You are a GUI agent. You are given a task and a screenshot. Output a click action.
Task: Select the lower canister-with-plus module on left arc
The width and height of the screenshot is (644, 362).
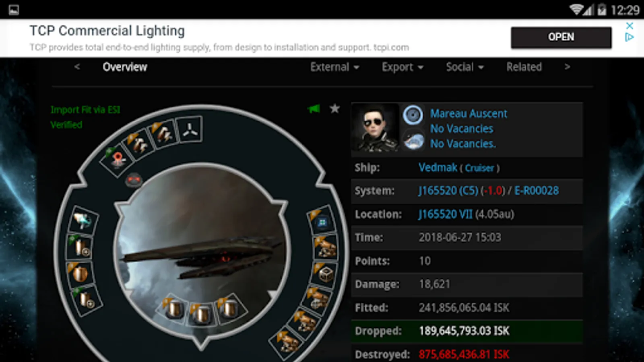86,299
